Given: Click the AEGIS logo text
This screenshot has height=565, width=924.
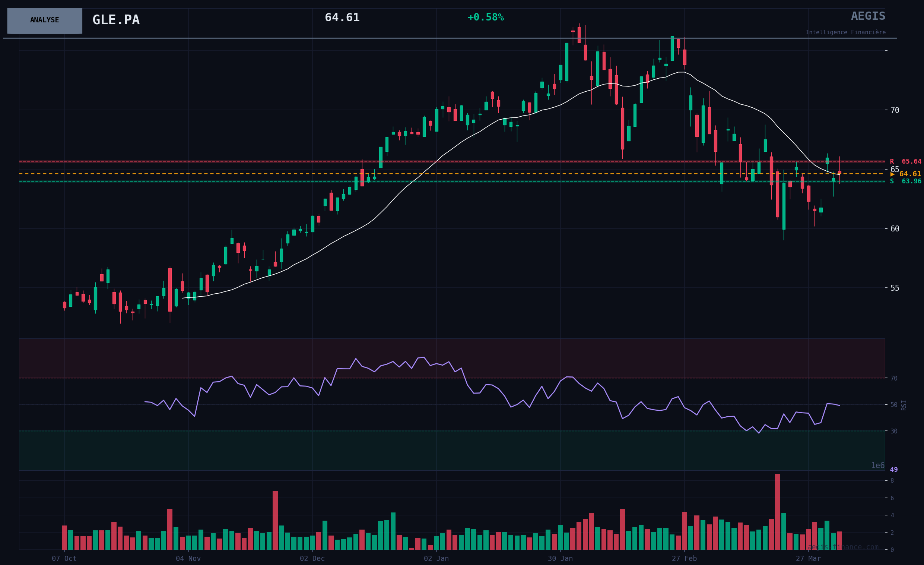Looking at the screenshot, I should tap(868, 16).
